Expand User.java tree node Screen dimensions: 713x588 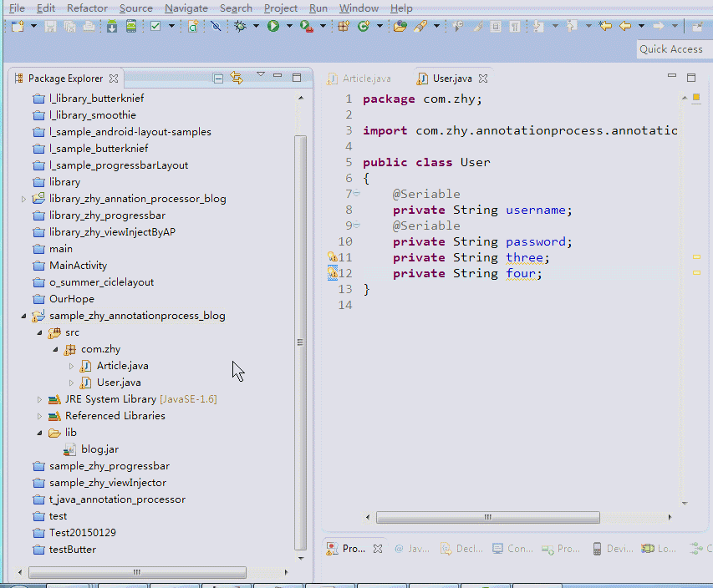pyautogui.click(x=71, y=383)
